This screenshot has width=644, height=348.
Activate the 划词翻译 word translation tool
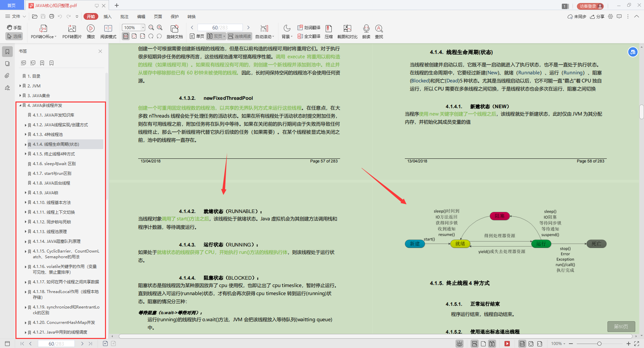pyautogui.click(x=309, y=27)
